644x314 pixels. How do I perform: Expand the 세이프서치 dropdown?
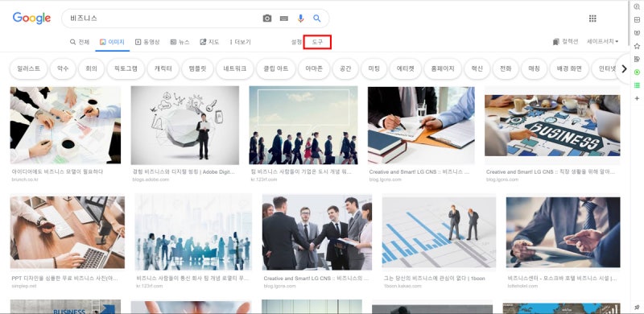click(x=602, y=42)
